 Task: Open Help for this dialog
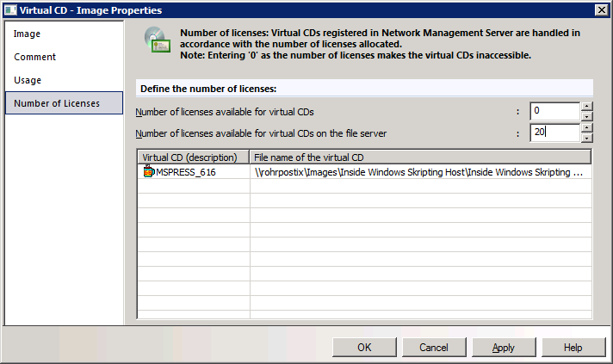coord(573,347)
